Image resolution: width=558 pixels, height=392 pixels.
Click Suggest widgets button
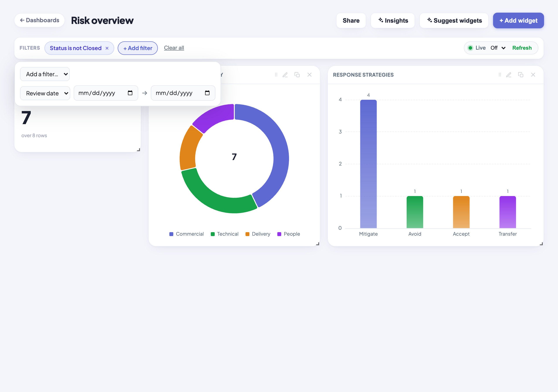(x=454, y=20)
